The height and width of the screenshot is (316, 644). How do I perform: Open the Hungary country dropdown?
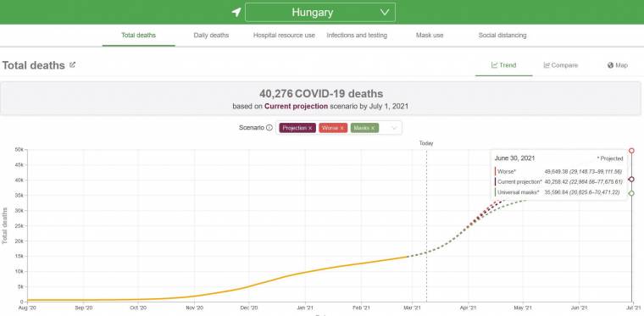pos(320,13)
